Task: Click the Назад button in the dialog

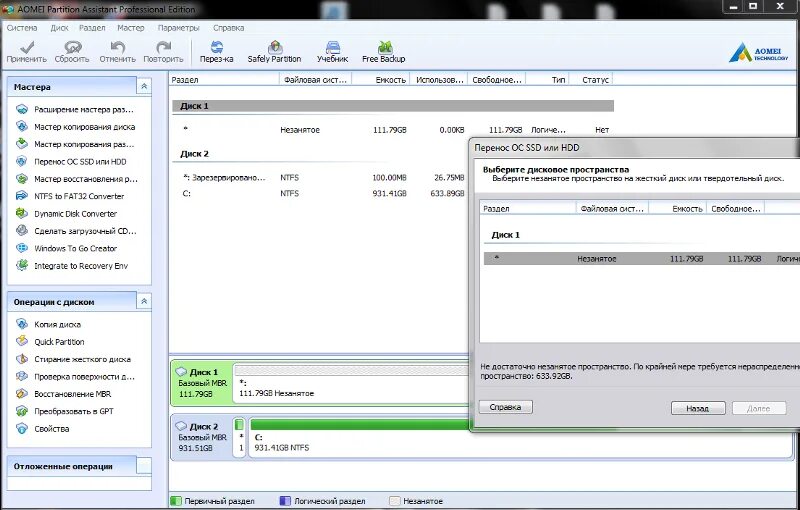Action: (x=698, y=408)
